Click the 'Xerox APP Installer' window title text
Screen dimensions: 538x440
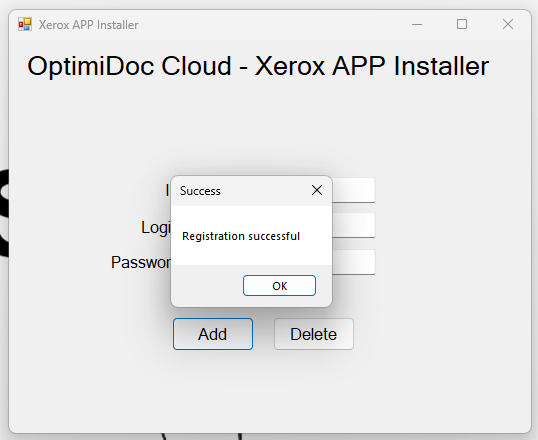pos(89,25)
